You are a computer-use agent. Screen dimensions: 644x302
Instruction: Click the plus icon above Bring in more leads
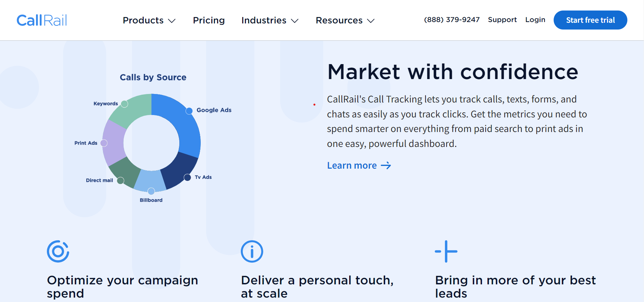point(446,251)
